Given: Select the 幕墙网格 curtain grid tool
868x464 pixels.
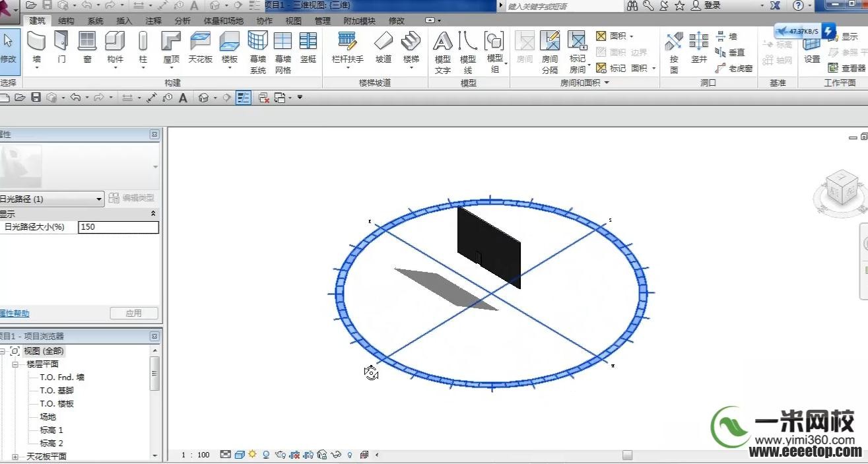Looking at the screenshot, I should 283,51.
